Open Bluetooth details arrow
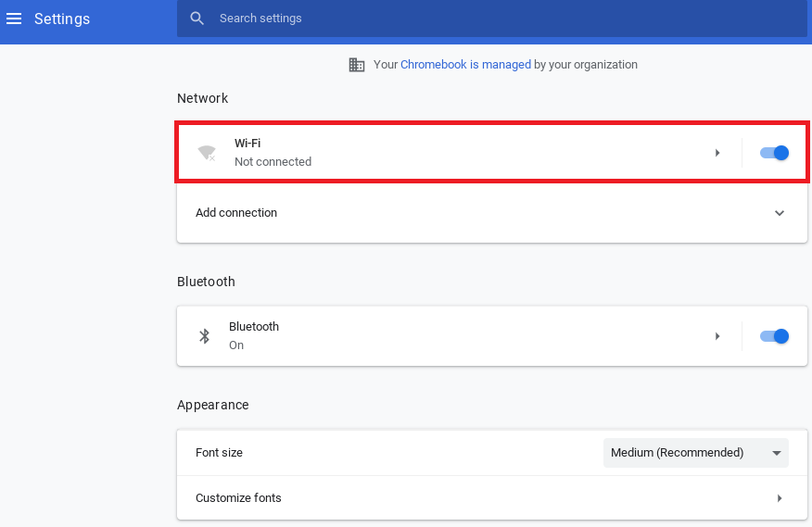Screen dimensions: 812x527 717,336
